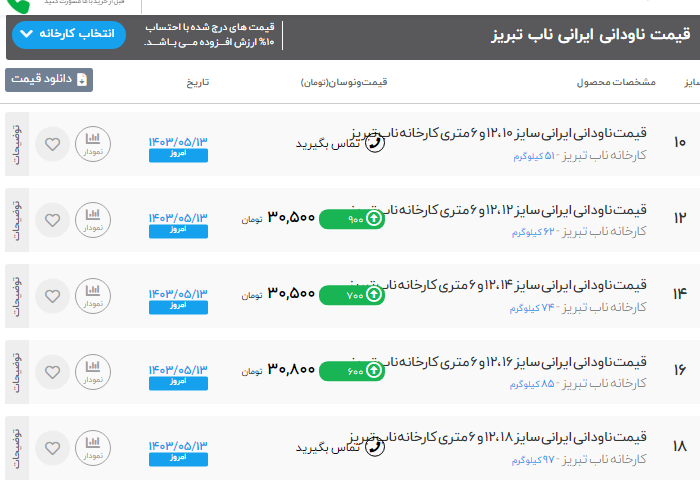700x492 pixels.
Task: Open the انتخاب کارخانه dropdown
Action: (70, 35)
